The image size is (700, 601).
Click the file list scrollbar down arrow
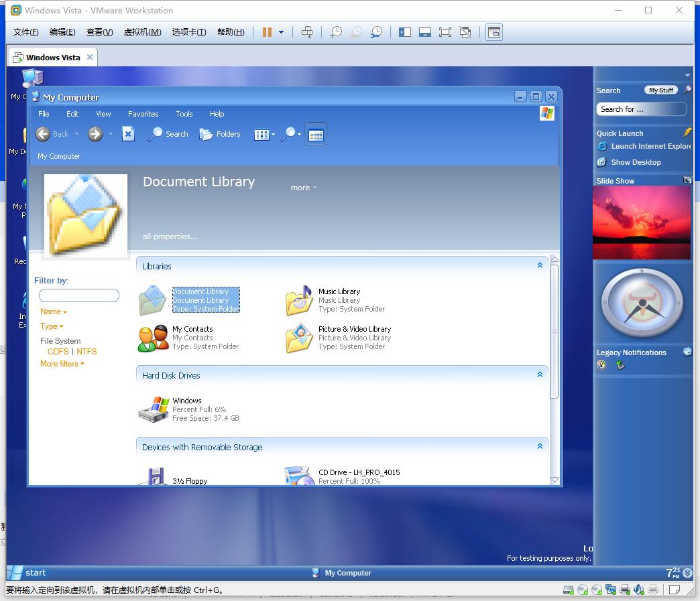pos(555,480)
